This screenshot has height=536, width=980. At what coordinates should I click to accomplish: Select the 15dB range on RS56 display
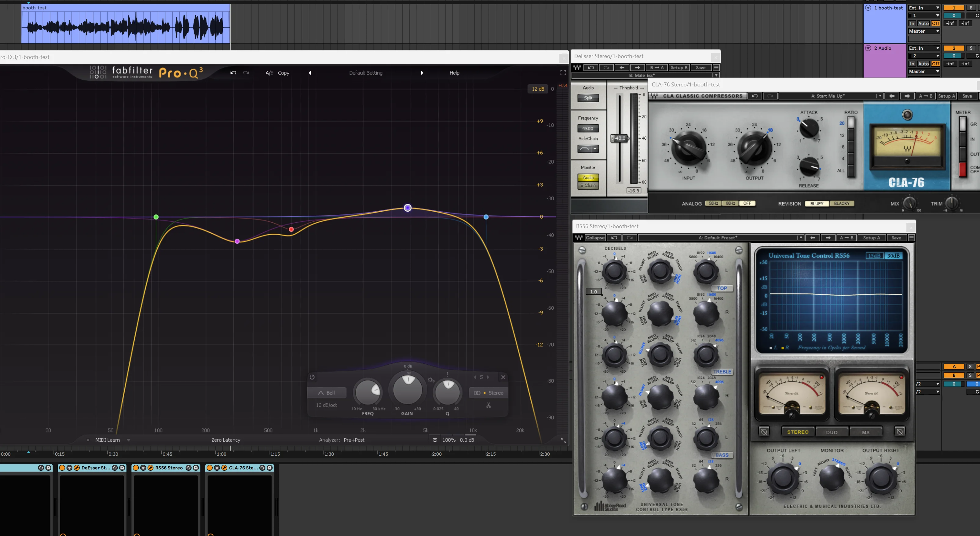coord(874,256)
